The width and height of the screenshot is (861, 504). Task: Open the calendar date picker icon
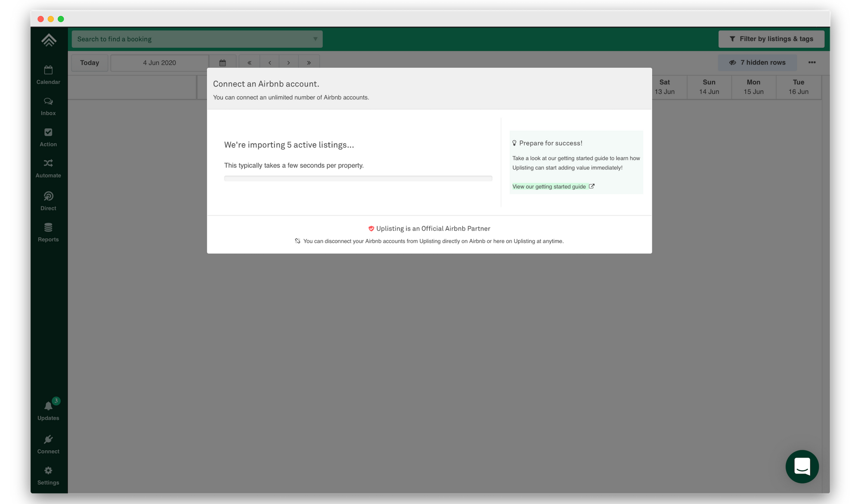(223, 63)
